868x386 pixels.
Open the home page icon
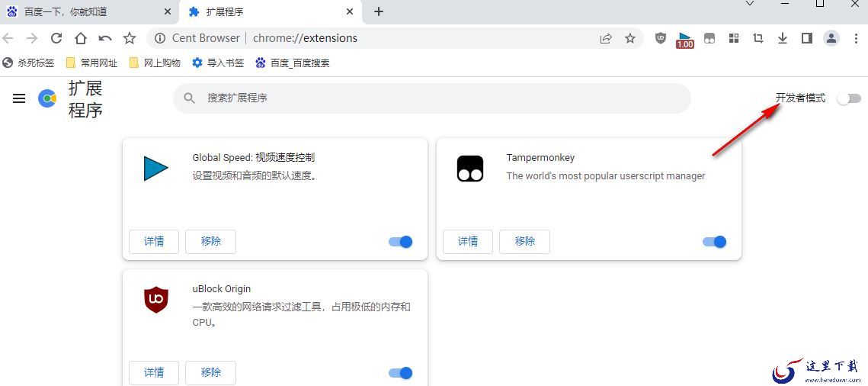click(x=81, y=38)
